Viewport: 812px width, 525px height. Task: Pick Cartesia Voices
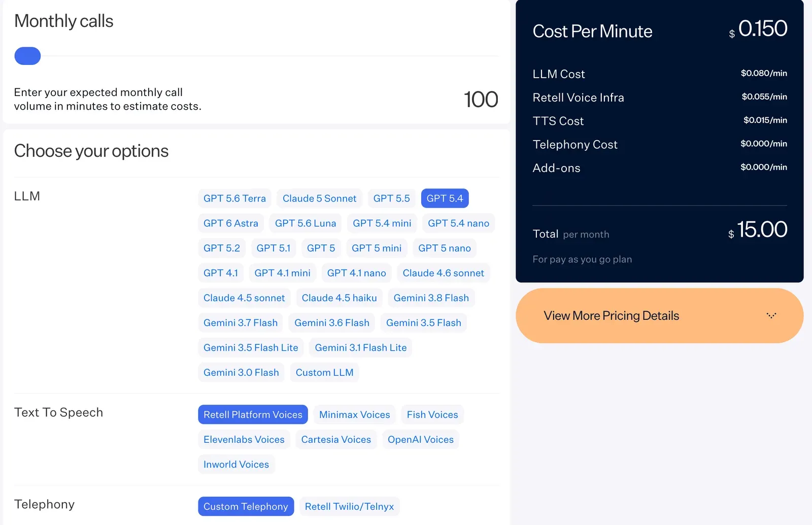click(336, 440)
